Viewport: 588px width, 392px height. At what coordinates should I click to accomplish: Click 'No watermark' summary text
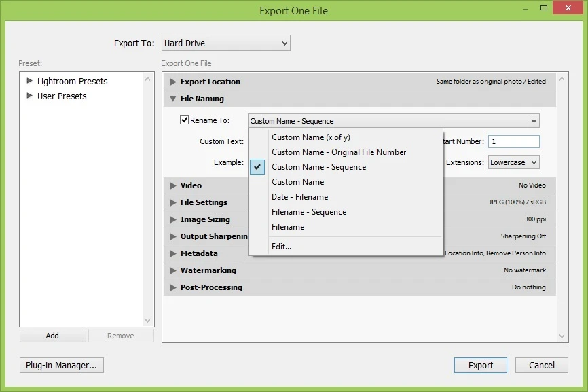(525, 270)
